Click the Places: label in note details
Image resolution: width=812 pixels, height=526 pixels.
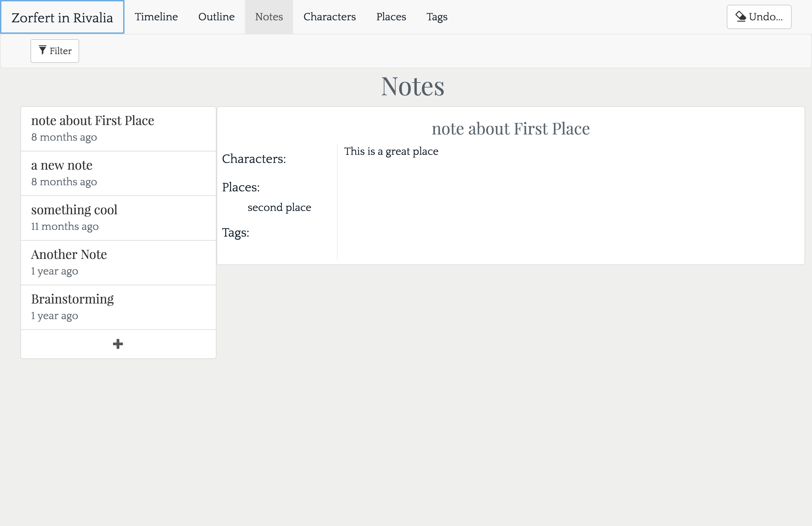click(241, 187)
